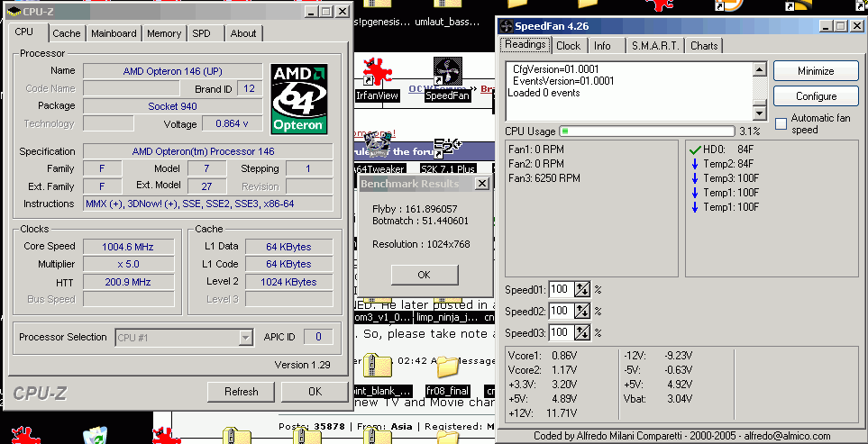Open the A64Tweaker desktop shortcut
Image resolution: width=868 pixels, height=444 pixels.
point(378,147)
